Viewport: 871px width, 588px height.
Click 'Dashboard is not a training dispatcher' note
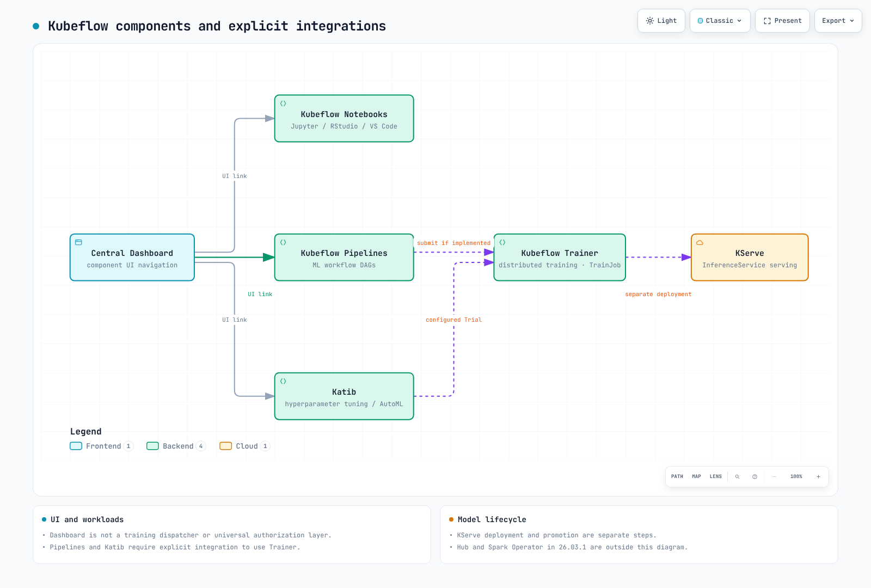191,535
